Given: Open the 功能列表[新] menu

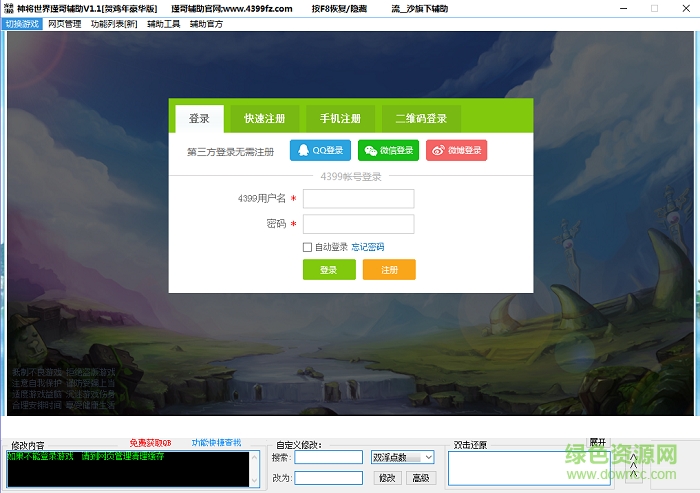Looking at the screenshot, I should [x=114, y=24].
